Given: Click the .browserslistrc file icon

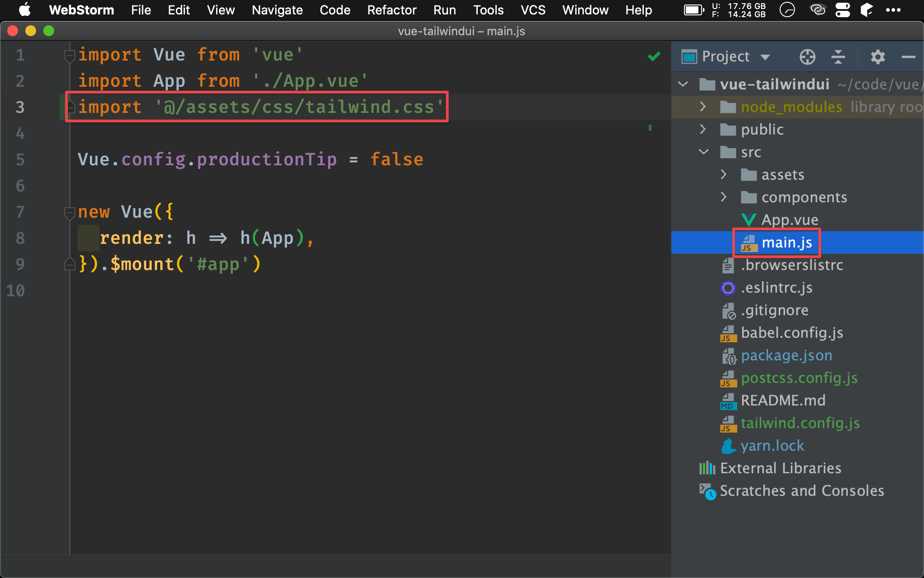Looking at the screenshot, I should [728, 266].
